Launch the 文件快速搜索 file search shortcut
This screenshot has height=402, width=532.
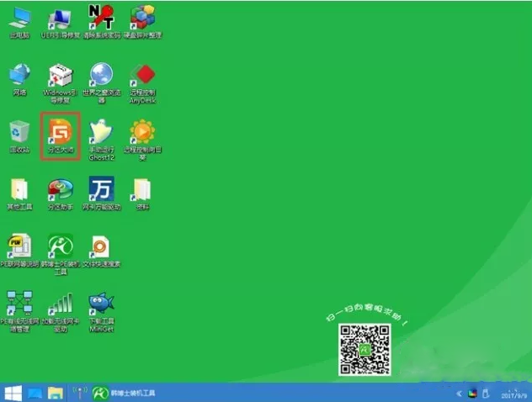(101, 247)
